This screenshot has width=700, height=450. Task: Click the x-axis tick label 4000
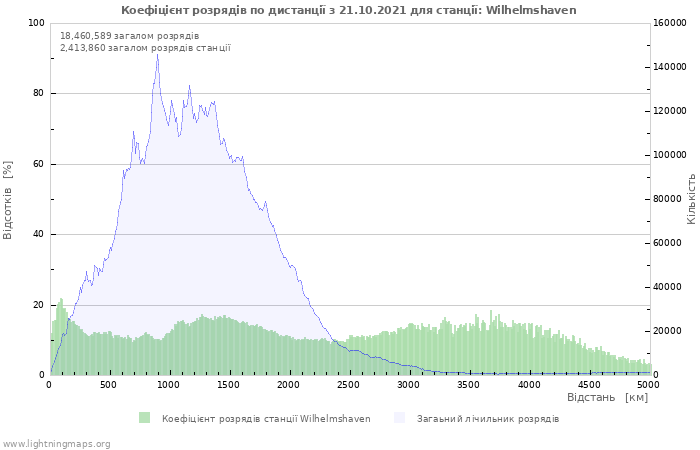(528, 384)
